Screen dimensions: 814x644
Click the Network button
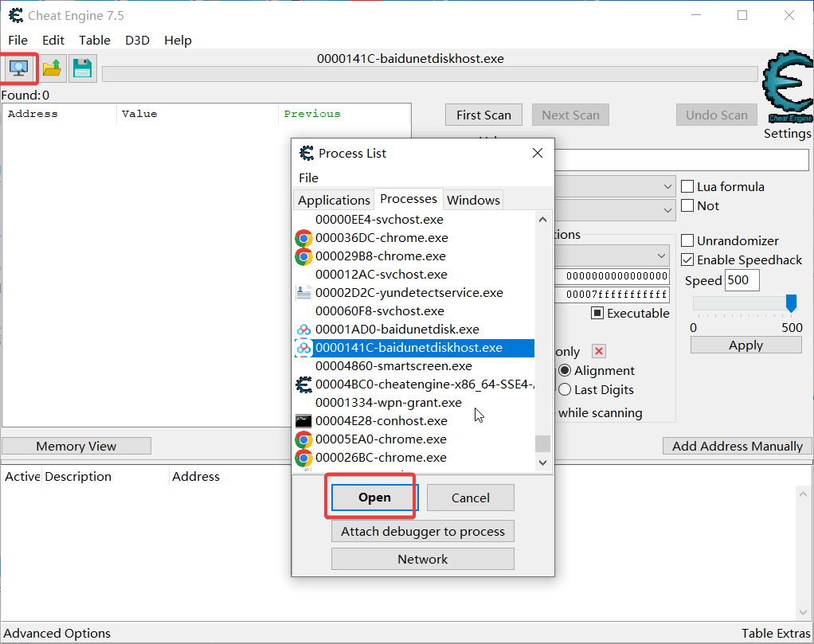point(423,559)
